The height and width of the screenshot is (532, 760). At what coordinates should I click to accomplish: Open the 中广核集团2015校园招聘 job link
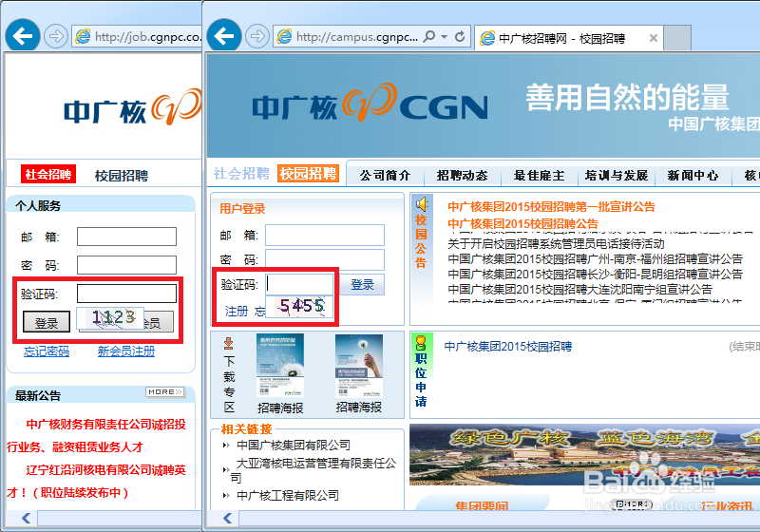pos(508,347)
